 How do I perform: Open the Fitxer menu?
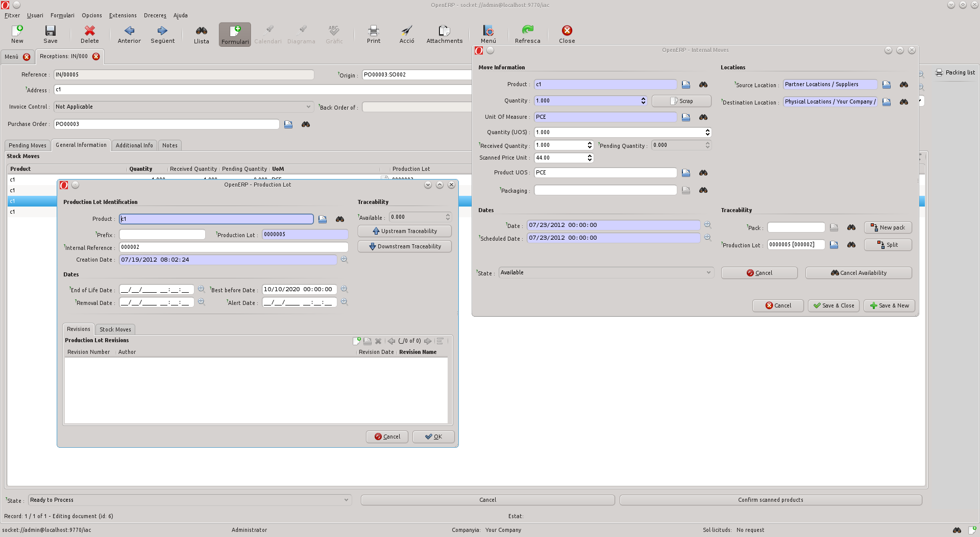pos(12,15)
